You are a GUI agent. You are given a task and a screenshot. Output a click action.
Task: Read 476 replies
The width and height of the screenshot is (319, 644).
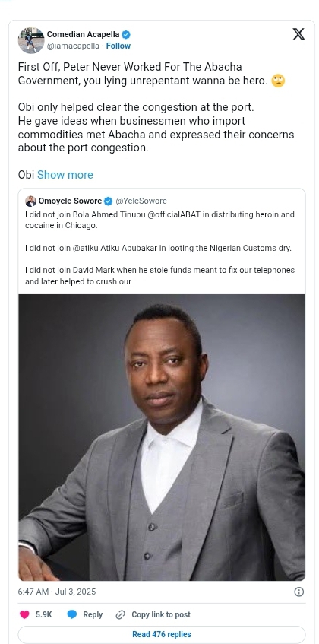162,634
